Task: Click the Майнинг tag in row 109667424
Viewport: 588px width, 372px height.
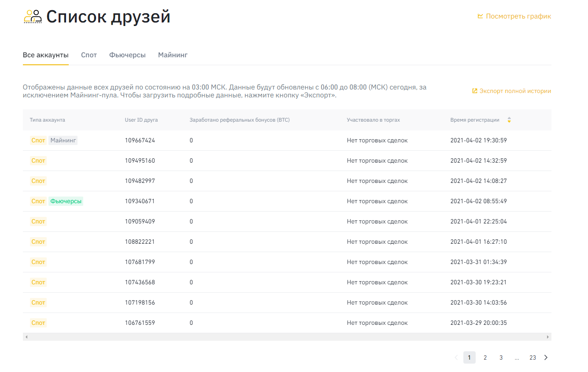Action: click(63, 141)
